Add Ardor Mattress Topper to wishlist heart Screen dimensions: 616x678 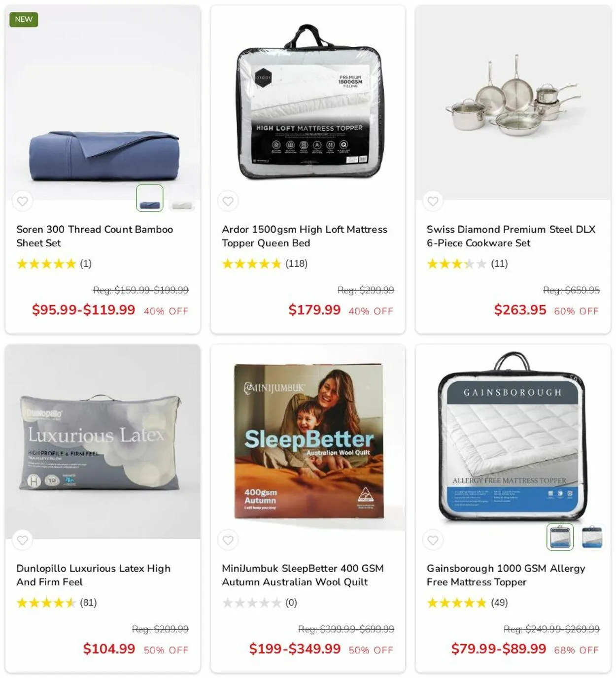(x=228, y=201)
